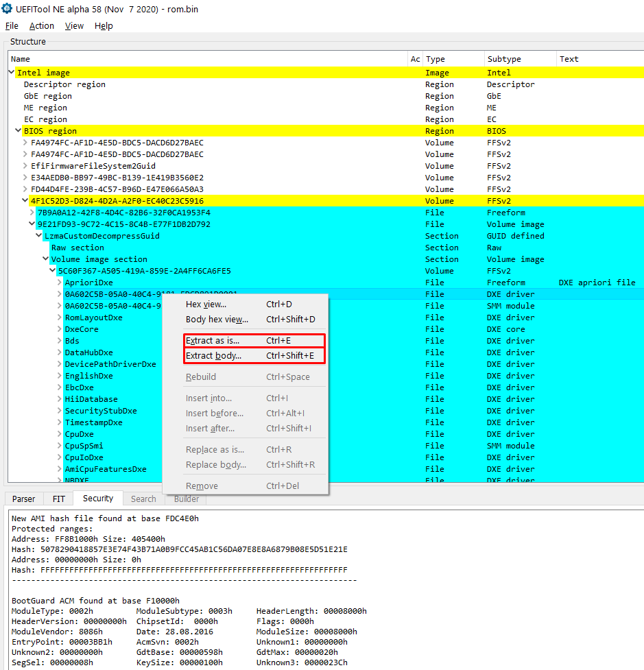This screenshot has height=670, width=644.
Task: Click the UEFITool gear icon in title bar
Action: (7, 8)
